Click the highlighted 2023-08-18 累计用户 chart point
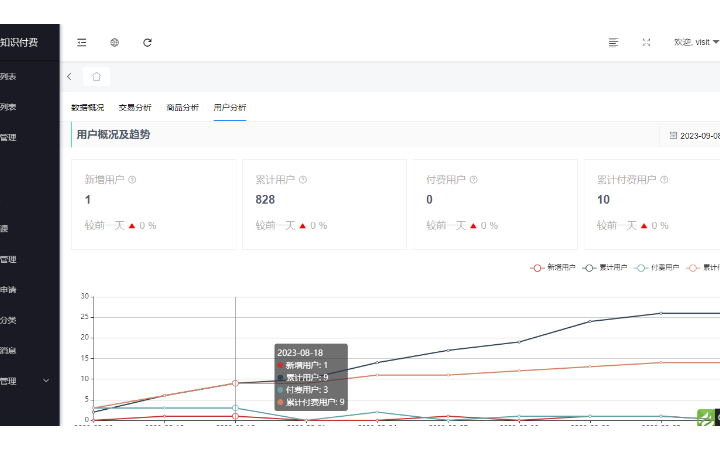Viewport: 720px width, 450px height. point(236,383)
